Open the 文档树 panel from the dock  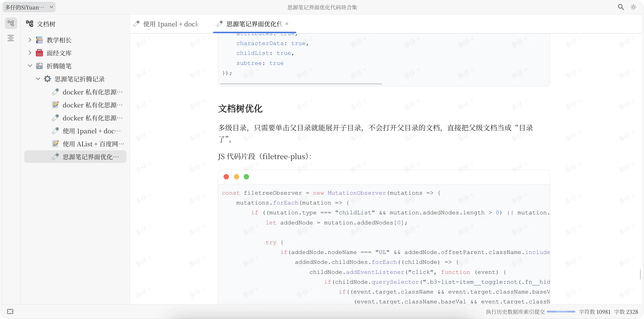pyautogui.click(x=11, y=23)
